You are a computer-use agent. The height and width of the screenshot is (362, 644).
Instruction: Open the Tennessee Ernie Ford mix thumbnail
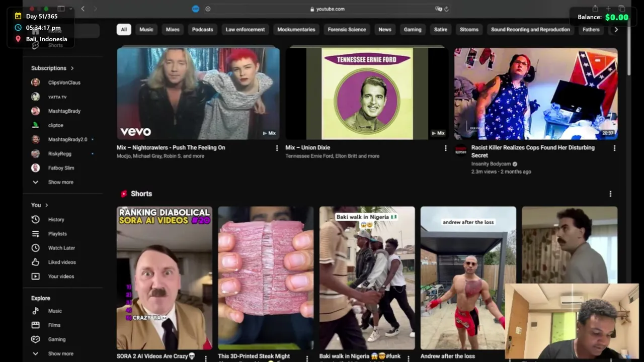point(367,94)
